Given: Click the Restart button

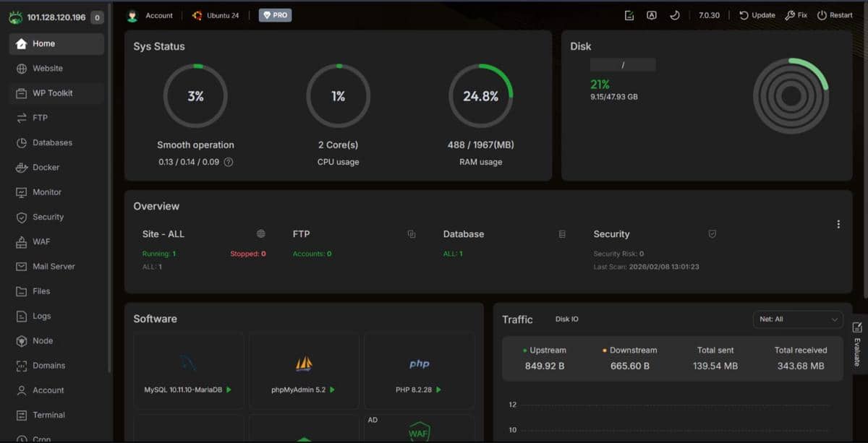Looking at the screenshot, I should coord(833,14).
